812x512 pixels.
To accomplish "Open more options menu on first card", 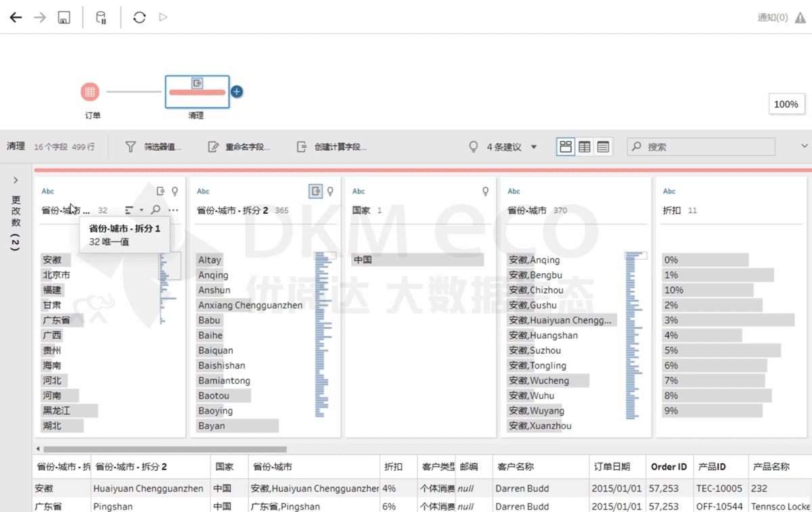I will (x=173, y=210).
